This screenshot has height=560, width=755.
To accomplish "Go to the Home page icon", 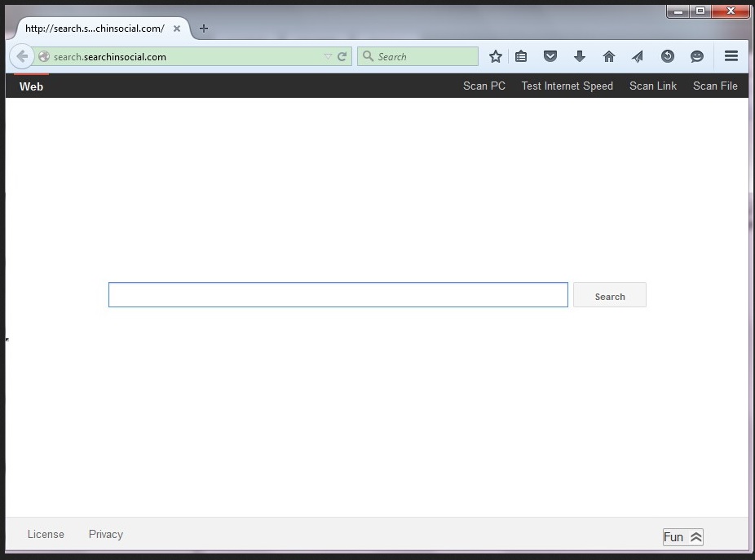I will (608, 56).
